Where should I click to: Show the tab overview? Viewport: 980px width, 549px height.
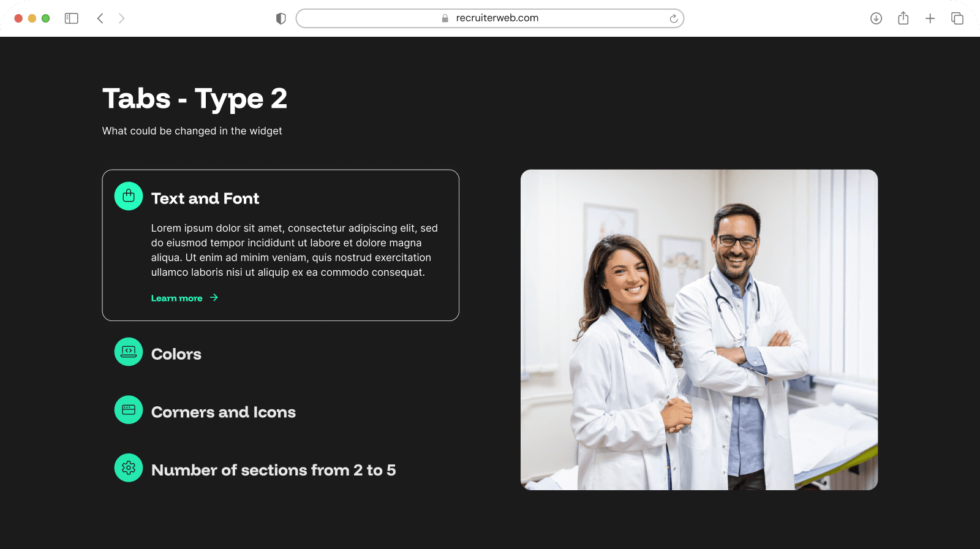click(x=957, y=18)
